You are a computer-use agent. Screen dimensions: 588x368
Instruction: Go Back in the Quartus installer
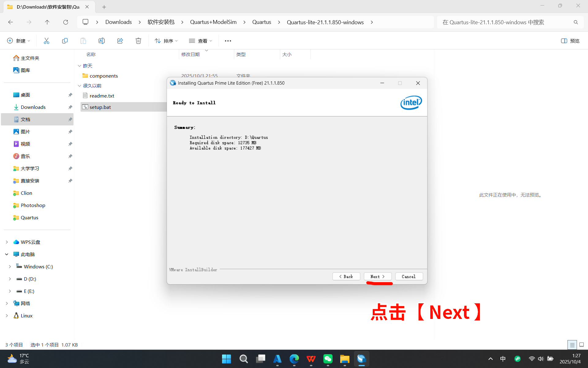click(x=346, y=276)
